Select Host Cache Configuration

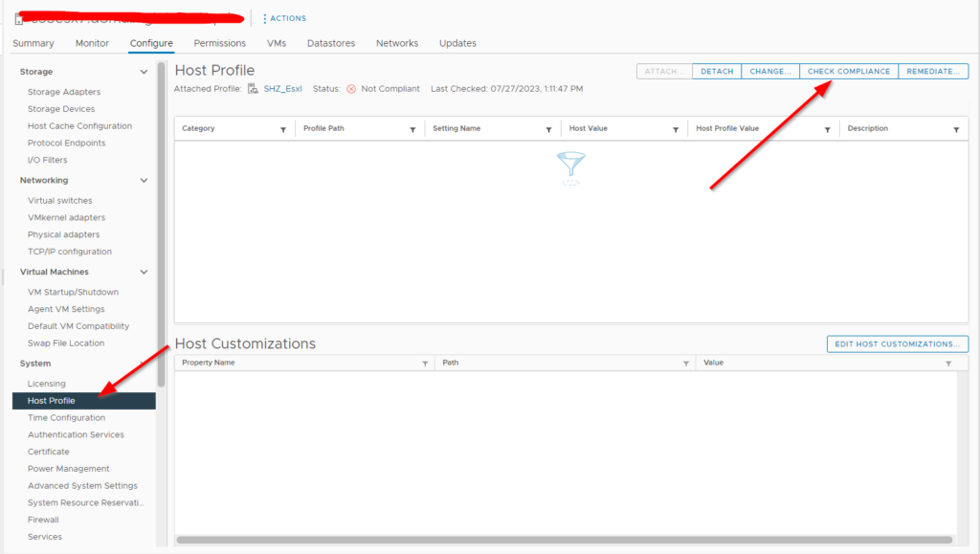point(79,125)
